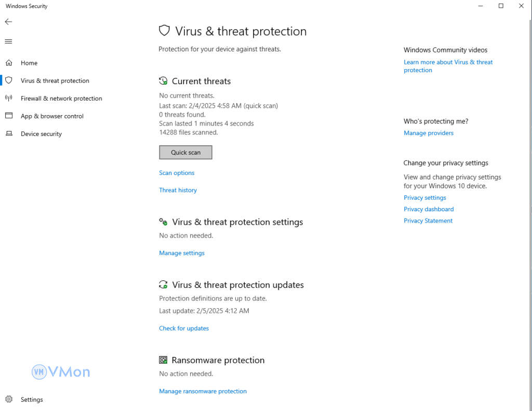Click the App & browser control icon
This screenshot has height=411, width=532.
(9, 116)
